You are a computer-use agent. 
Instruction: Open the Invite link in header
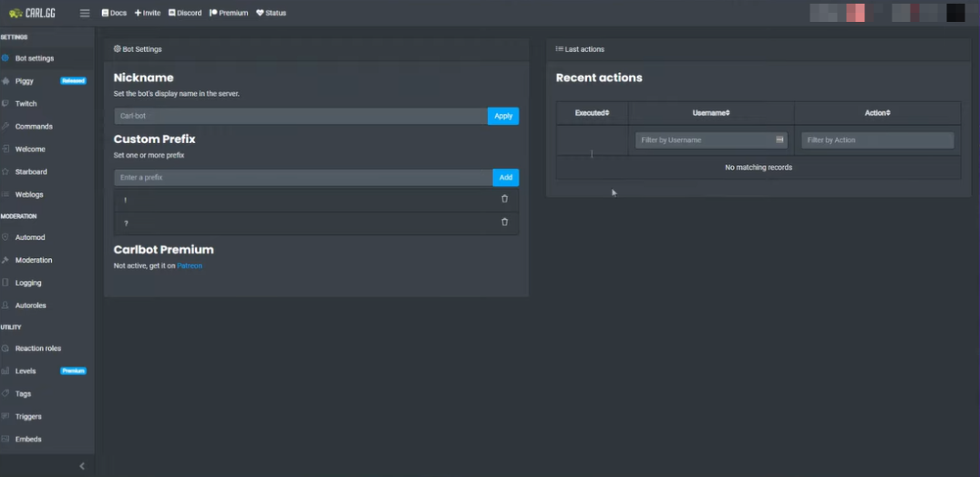coord(148,13)
